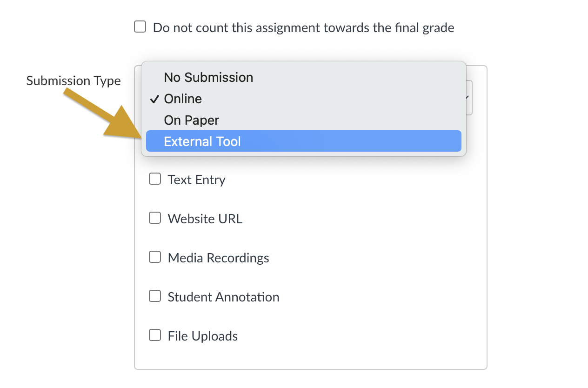Check the Media Recordings box
Image resolution: width=588 pixels, height=388 pixels.
tap(155, 257)
